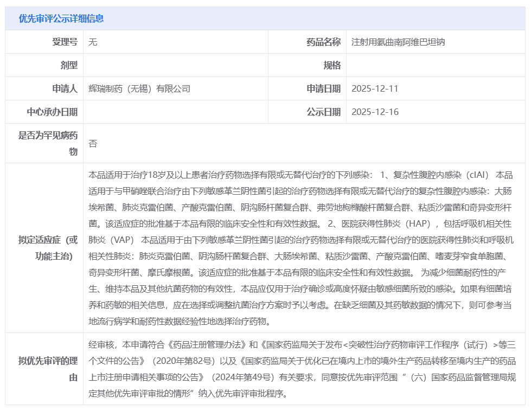Select the publication date 2025-12-16
Image resolution: width=532 pixels, height=410 pixels.
click(x=375, y=112)
